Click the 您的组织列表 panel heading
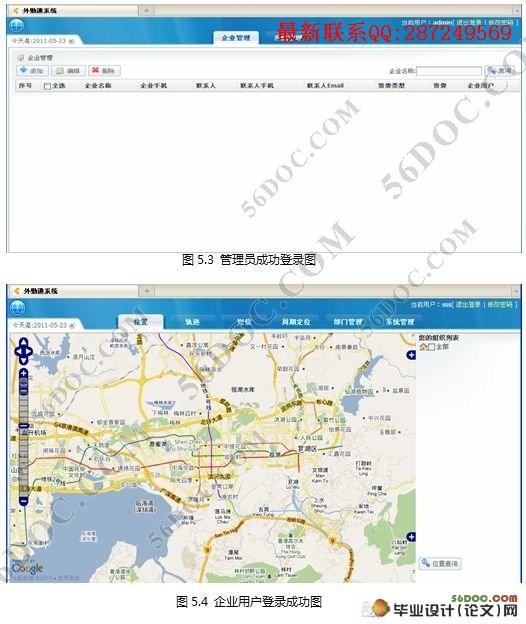Viewport: 526px width, 624px height. (438, 337)
